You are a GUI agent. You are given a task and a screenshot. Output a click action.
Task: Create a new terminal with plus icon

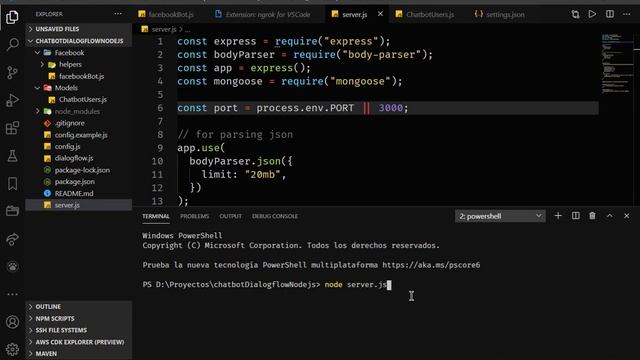point(558,216)
